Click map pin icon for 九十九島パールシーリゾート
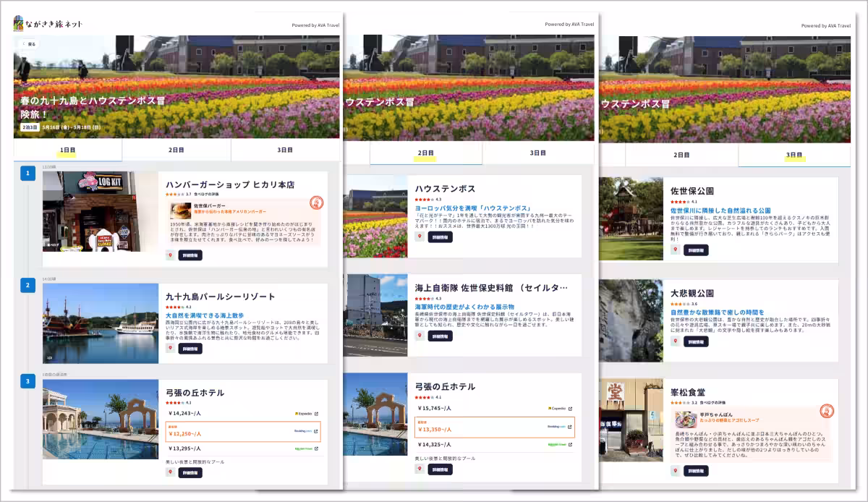Image resolution: width=868 pixels, height=502 pixels. (171, 349)
